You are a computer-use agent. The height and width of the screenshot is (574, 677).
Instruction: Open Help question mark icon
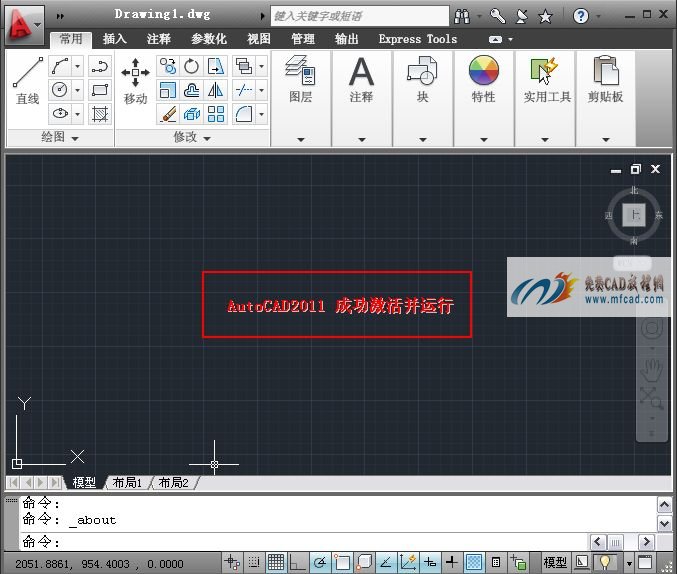[x=581, y=16]
